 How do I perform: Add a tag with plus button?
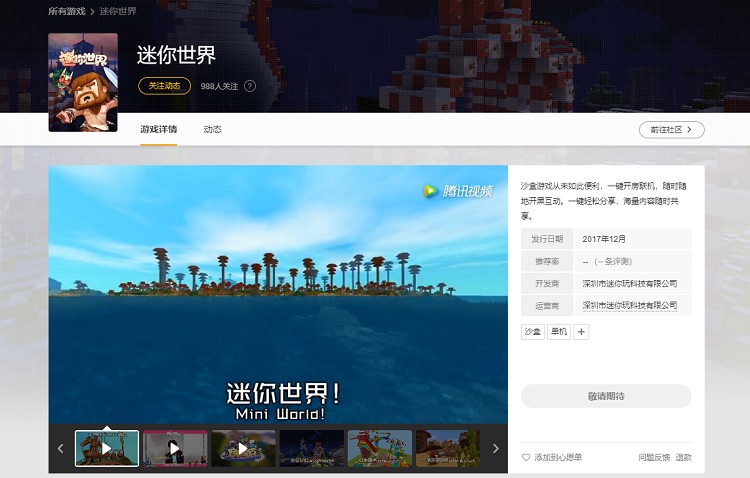point(581,332)
